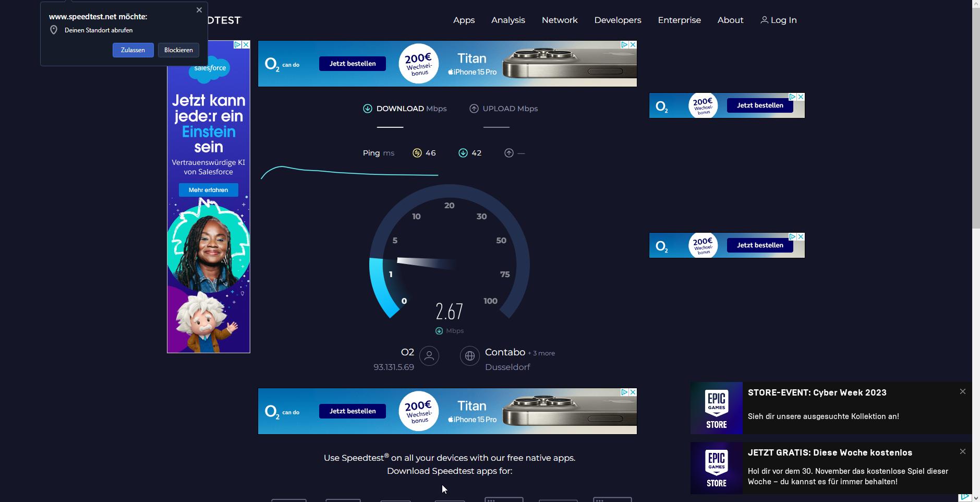Click Log In link
The height and width of the screenshot is (502, 980).
pos(779,20)
